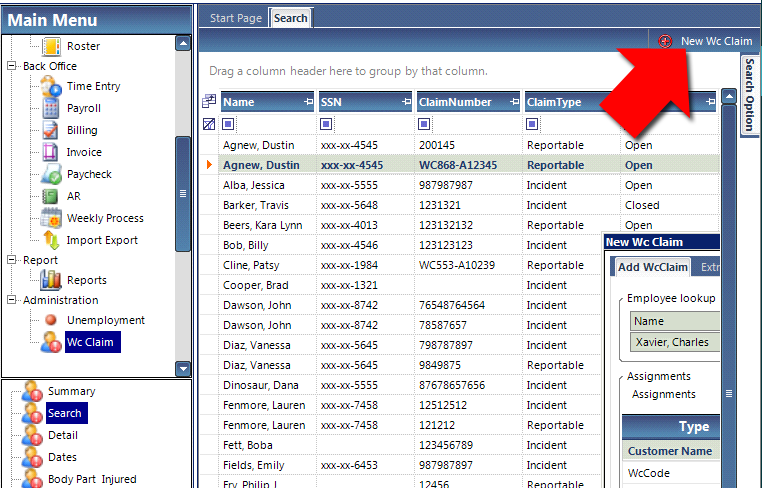Sort by the ClaimNumber column header

tap(468, 102)
